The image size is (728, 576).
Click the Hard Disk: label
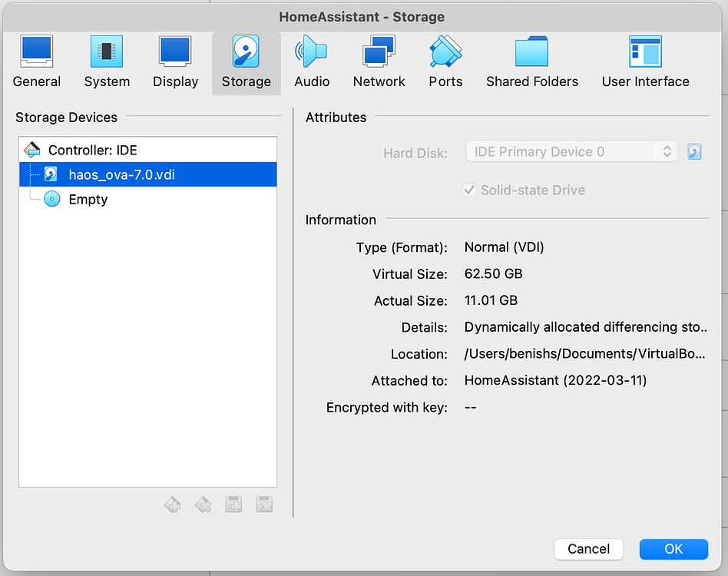415,153
